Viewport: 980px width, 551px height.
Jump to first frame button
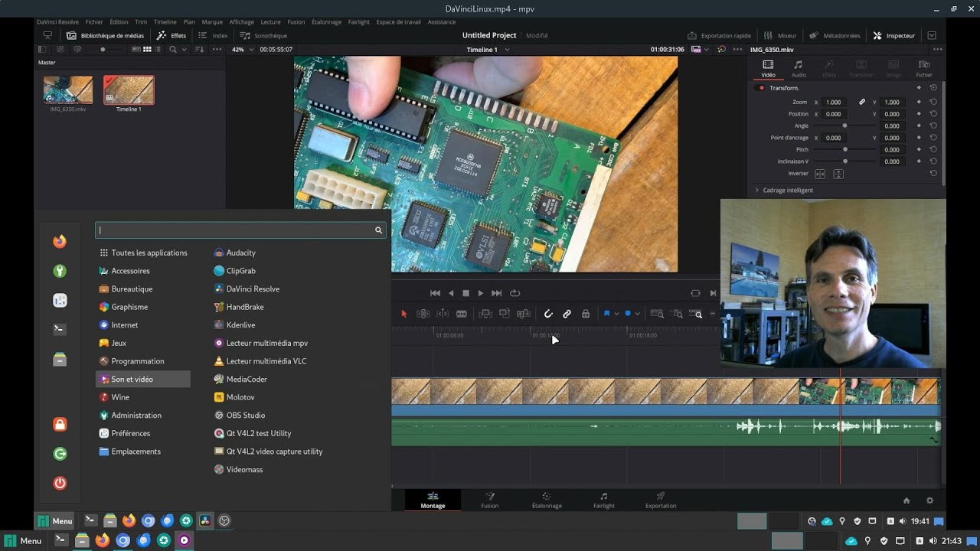coord(435,293)
